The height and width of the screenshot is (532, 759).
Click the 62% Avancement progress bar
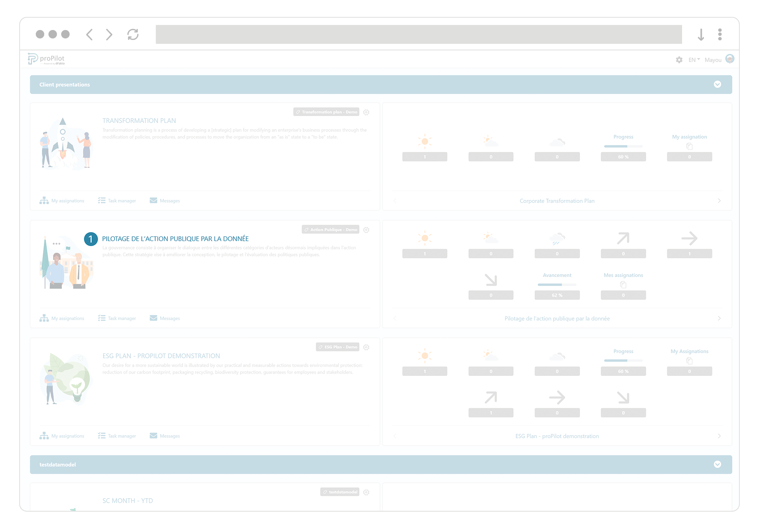pyautogui.click(x=557, y=285)
